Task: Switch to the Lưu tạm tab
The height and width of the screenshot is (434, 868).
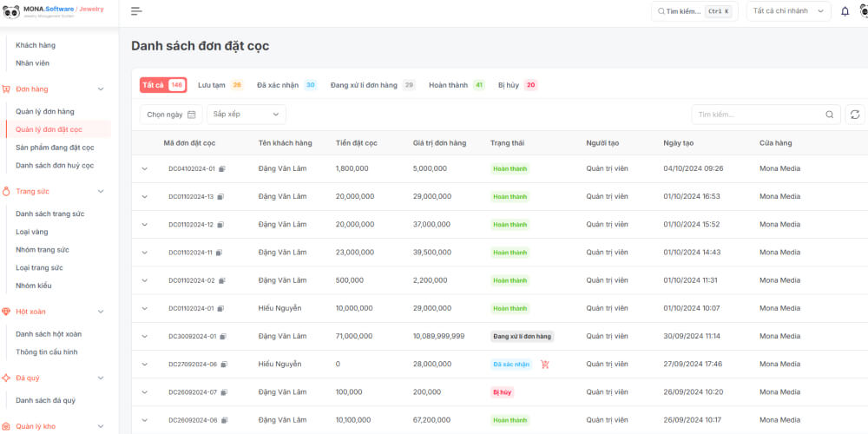Action: coord(220,85)
